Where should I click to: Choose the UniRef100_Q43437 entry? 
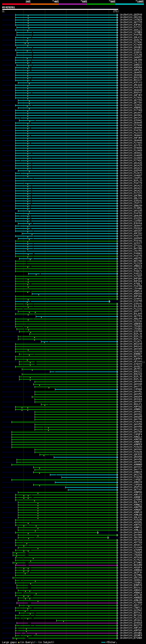tap(131, 50)
